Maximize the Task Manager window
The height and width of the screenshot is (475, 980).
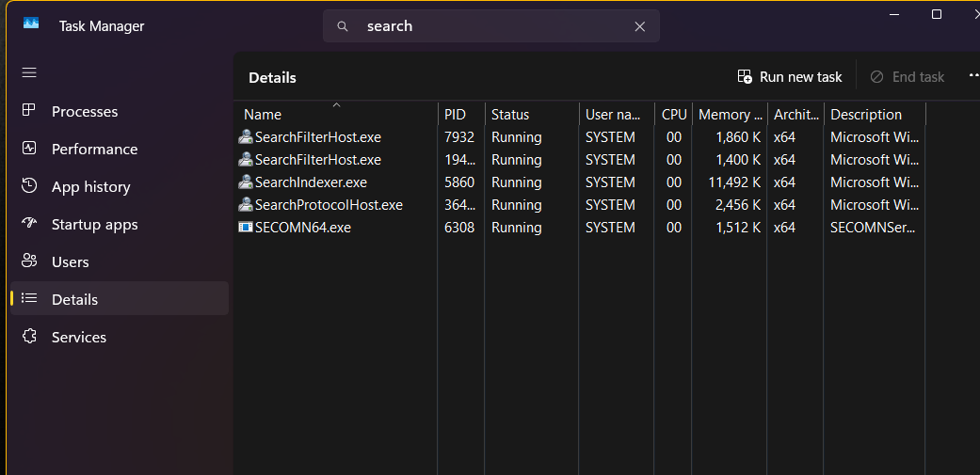click(937, 14)
